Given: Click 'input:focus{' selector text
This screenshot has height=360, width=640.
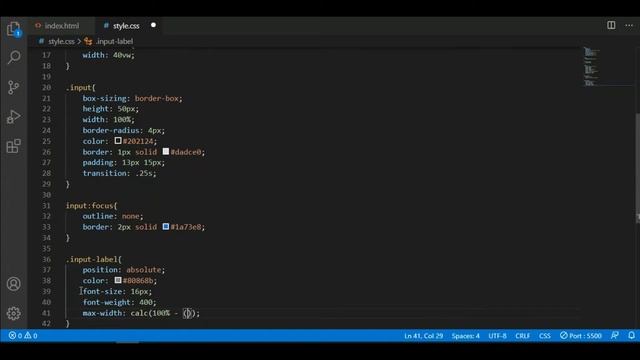Looking at the screenshot, I should click(x=92, y=206).
